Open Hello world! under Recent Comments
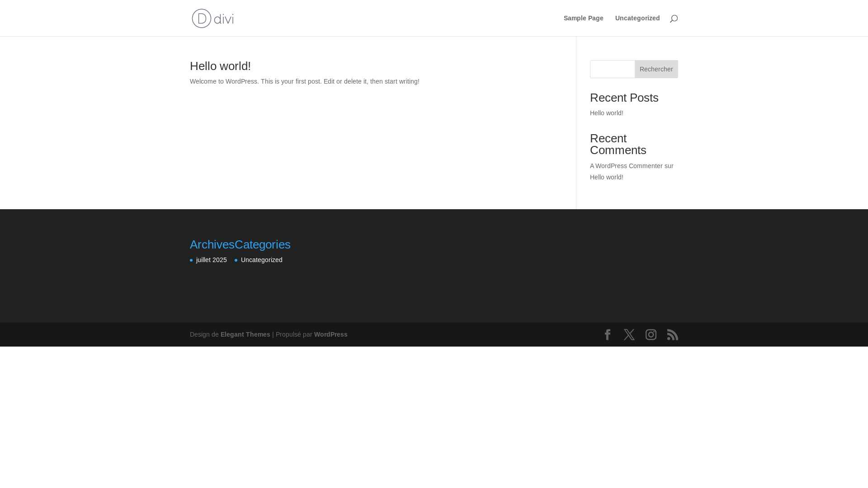This screenshot has width=868, height=488. 606,177
